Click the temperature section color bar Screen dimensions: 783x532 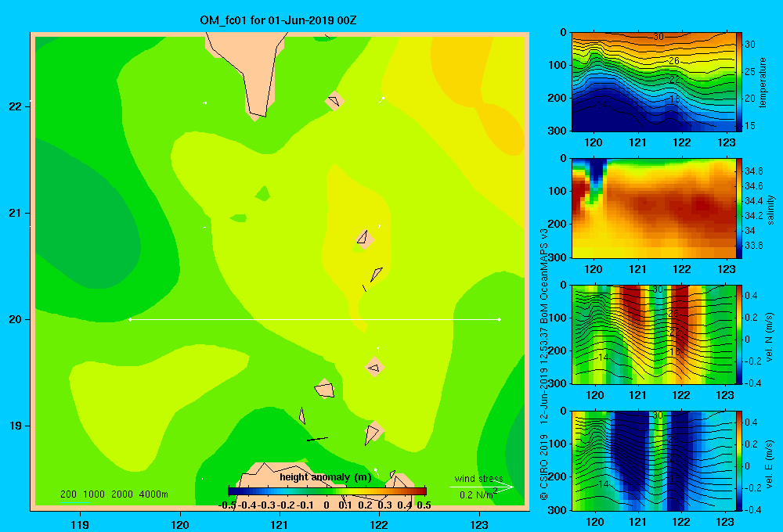tap(739, 82)
